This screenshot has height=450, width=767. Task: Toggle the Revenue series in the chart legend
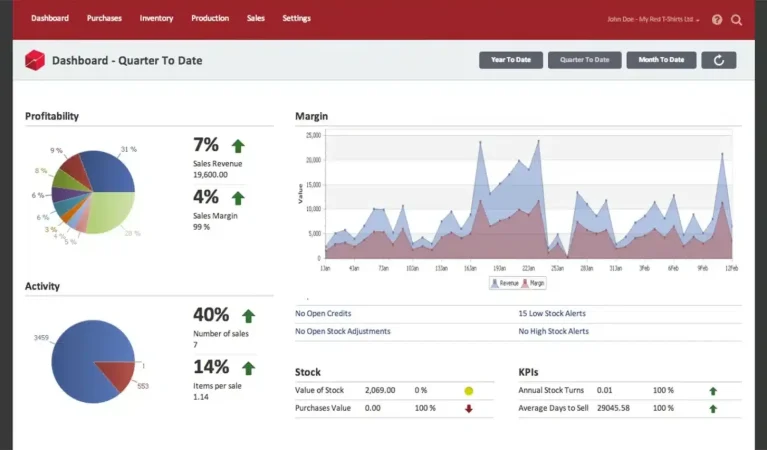(504, 283)
